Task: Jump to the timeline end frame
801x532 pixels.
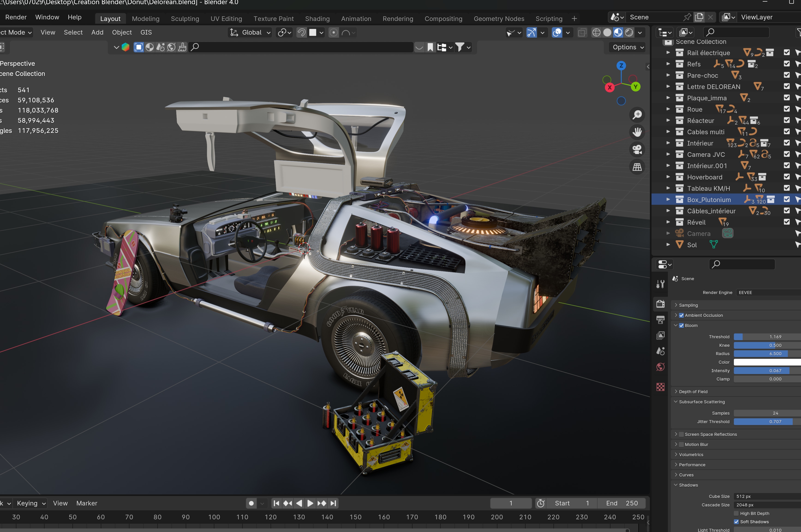Action: click(334, 503)
